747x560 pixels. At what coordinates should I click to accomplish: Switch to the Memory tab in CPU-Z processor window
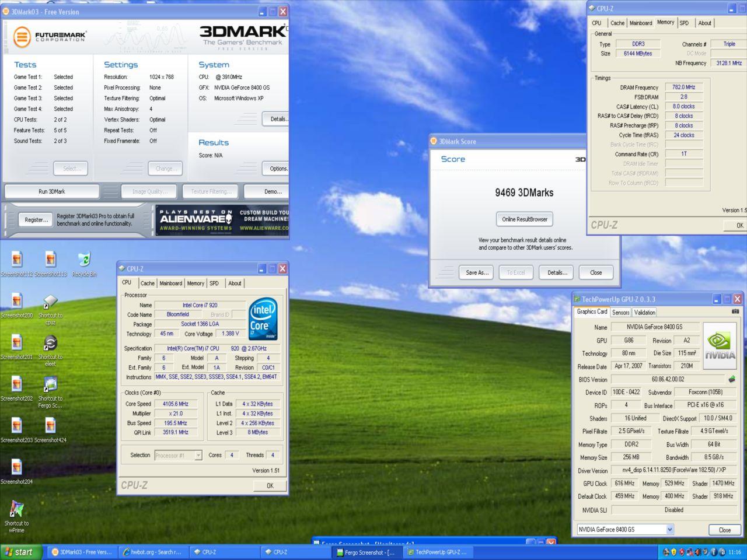196,283
